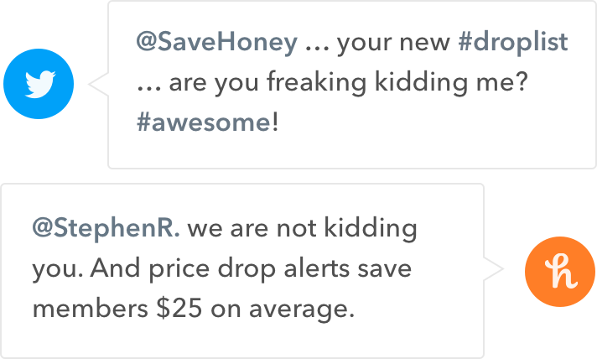The width and height of the screenshot is (597, 364).
Task: Click 'we are not kidding' in the reply
Action: click(303, 228)
